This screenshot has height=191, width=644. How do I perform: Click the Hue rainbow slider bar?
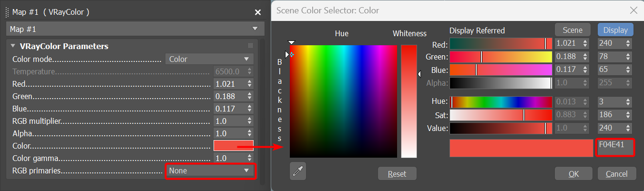[501, 102]
